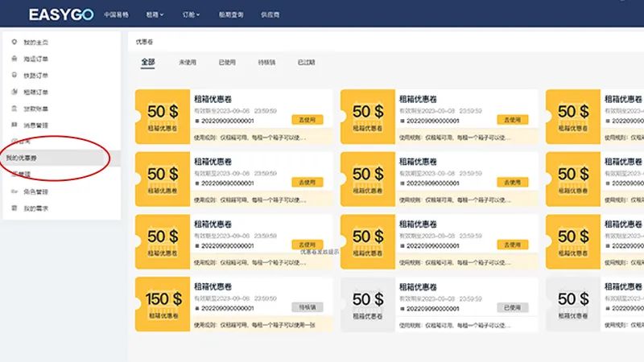Click the 贷款账单 bank icon in sidebar
Screen dimensions: 644x362
coord(14,108)
